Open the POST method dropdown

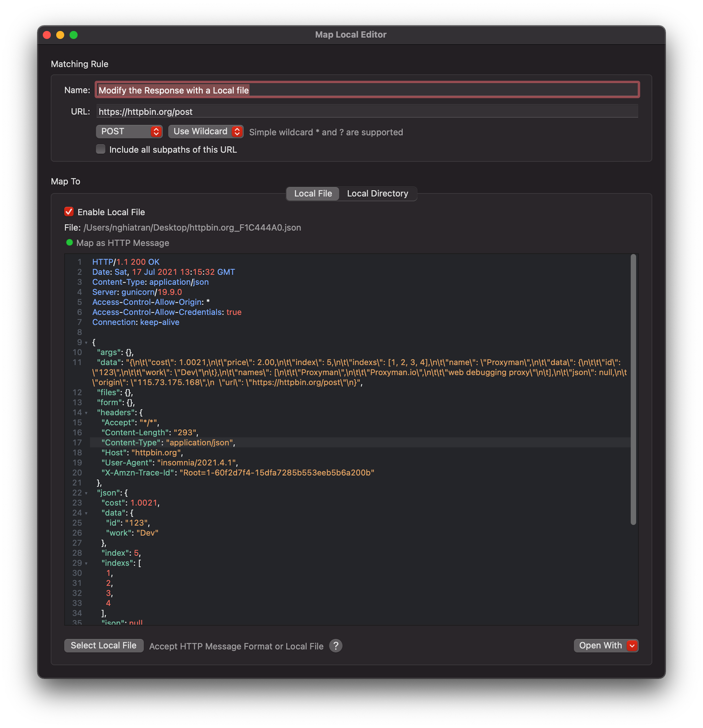tap(129, 131)
